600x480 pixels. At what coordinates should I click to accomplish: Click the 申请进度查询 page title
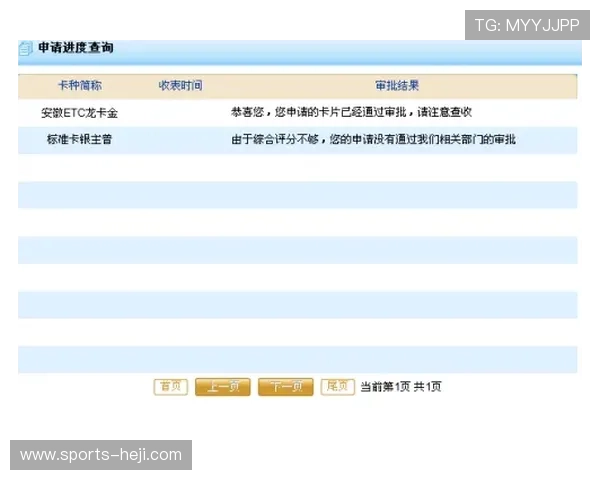coord(76,48)
